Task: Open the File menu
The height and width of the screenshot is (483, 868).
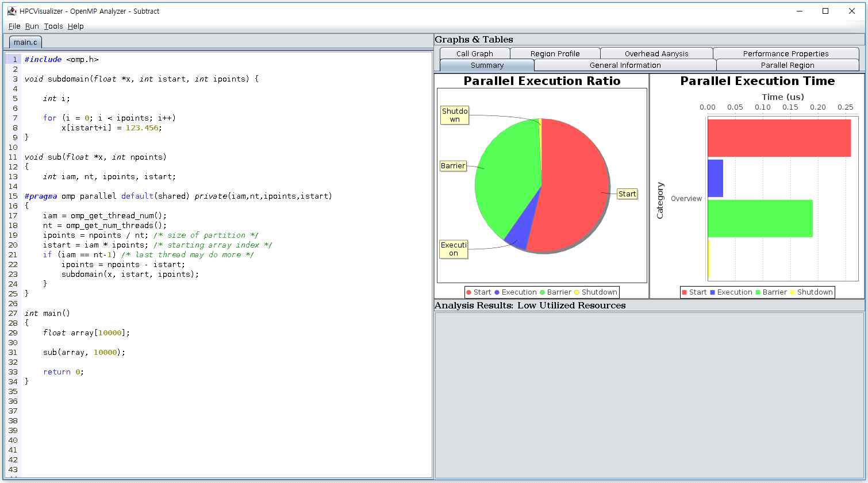Action: (x=14, y=26)
